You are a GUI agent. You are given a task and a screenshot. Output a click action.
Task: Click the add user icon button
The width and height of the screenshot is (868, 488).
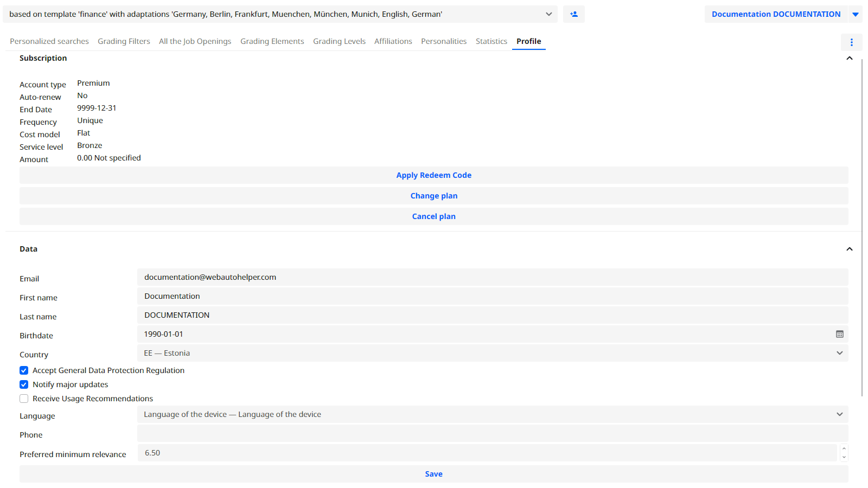pos(573,14)
